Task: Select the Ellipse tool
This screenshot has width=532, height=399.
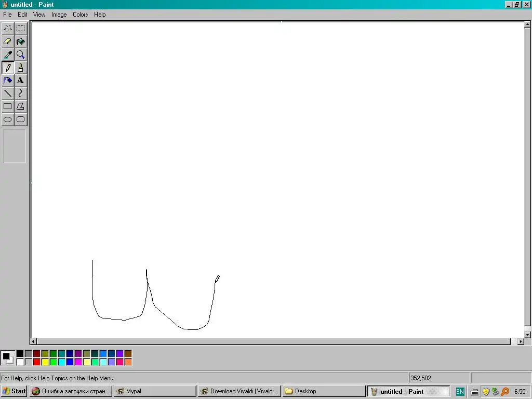Action: coord(8,119)
